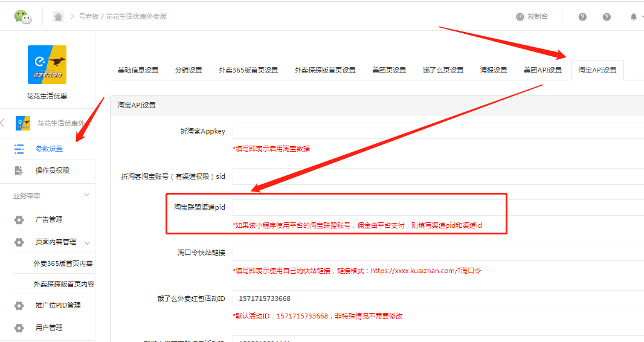Collapse 页面内容管理 submenu arrow
The height and width of the screenshot is (342, 644).
coord(87,243)
